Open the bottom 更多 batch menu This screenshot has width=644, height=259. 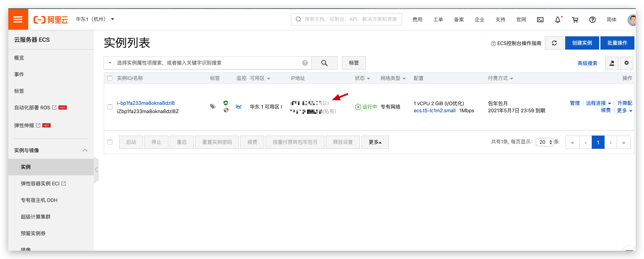pyautogui.click(x=375, y=142)
